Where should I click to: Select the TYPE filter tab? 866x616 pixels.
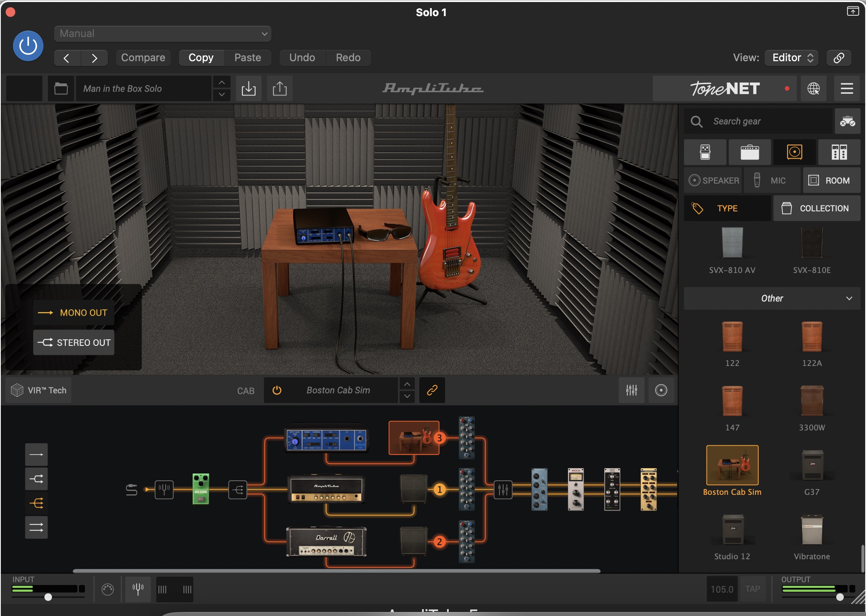click(x=727, y=208)
